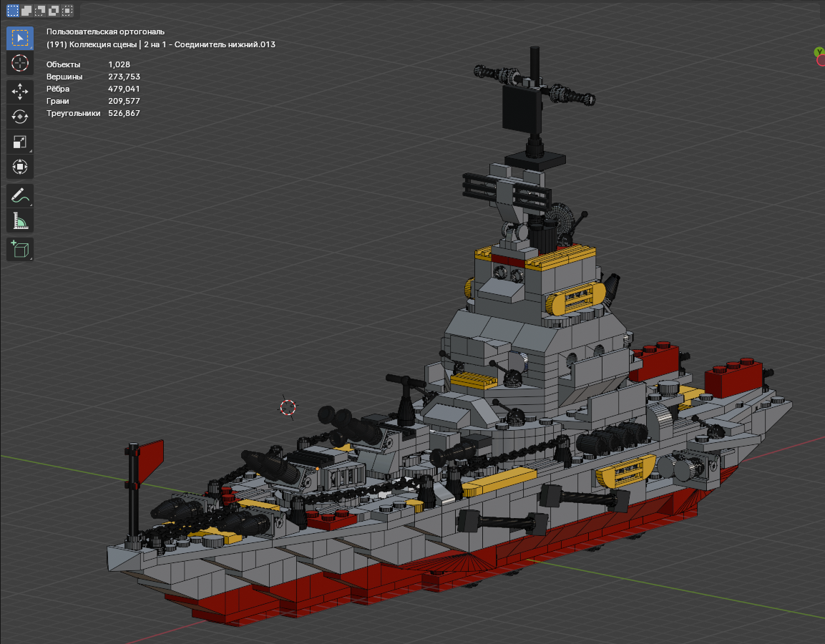Switch to the Rotate tool
Screen dimensions: 825x644
pyautogui.click(x=20, y=117)
